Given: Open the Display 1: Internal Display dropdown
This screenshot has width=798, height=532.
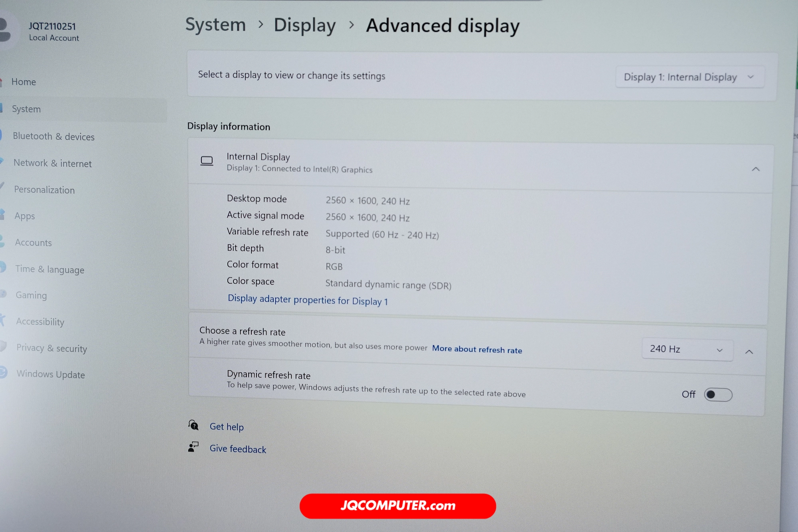Looking at the screenshot, I should [689, 77].
